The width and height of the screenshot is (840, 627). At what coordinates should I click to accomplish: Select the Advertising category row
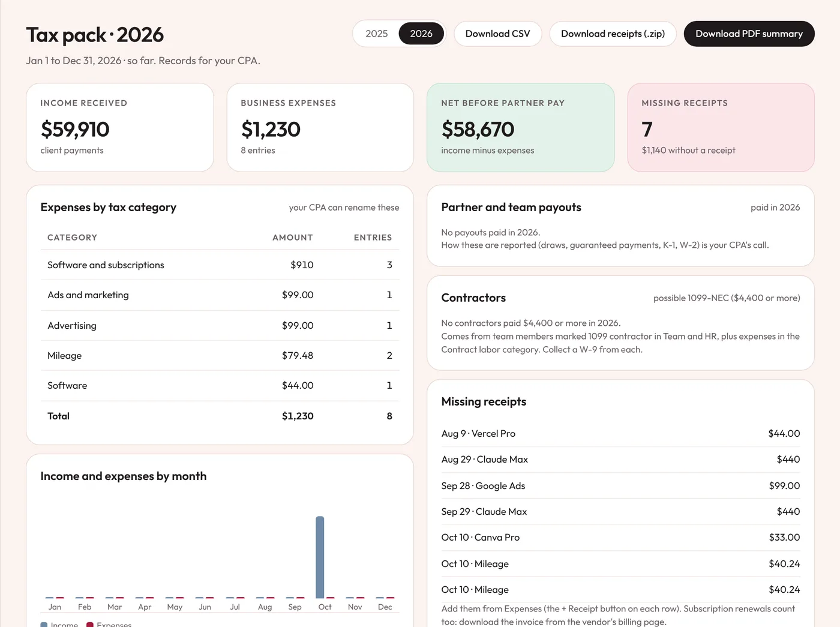(x=220, y=325)
